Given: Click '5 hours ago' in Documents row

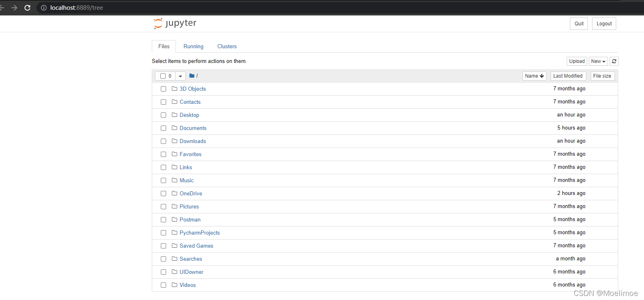Looking at the screenshot, I should click(x=571, y=128).
